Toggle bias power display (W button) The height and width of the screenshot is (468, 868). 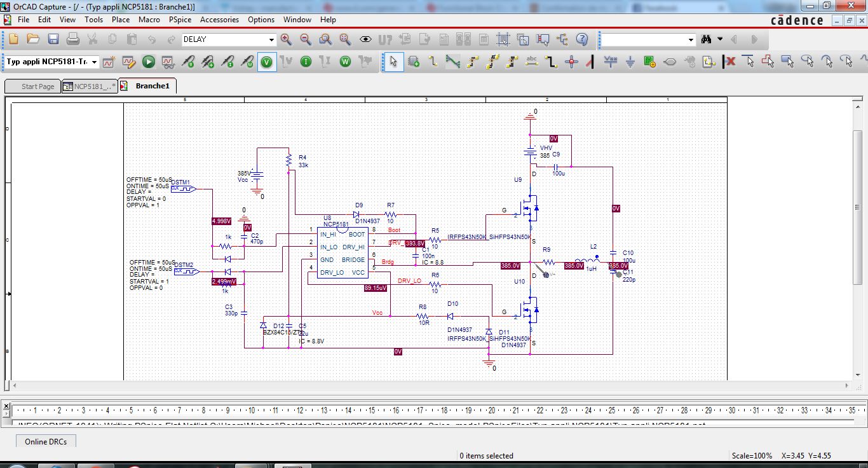point(345,62)
